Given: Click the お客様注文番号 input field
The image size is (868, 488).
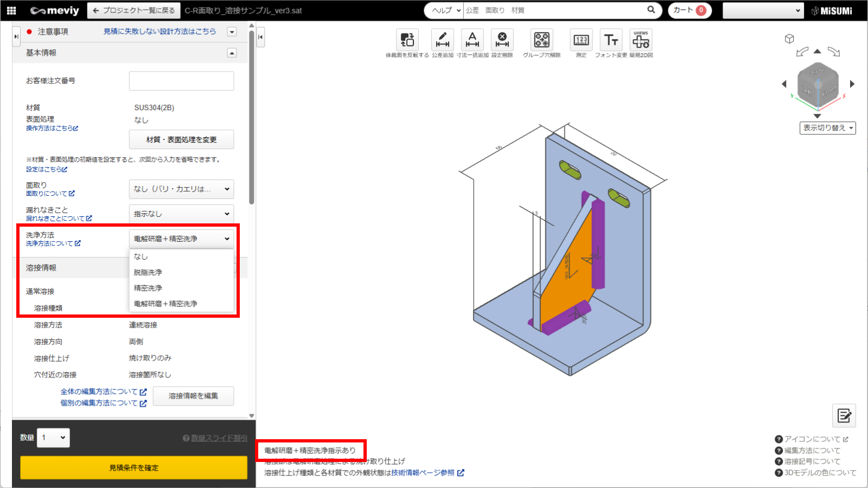Looking at the screenshot, I should [x=181, y=81].
